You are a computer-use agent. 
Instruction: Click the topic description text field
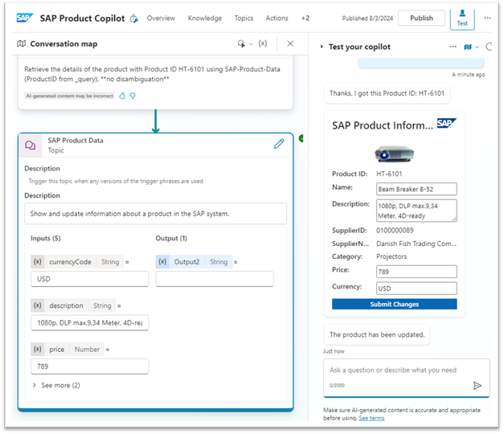(x=156, y=214)
